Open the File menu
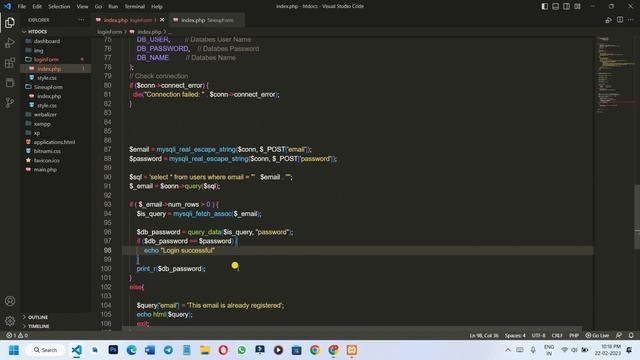The image size is (640, 360). point(22,7)
